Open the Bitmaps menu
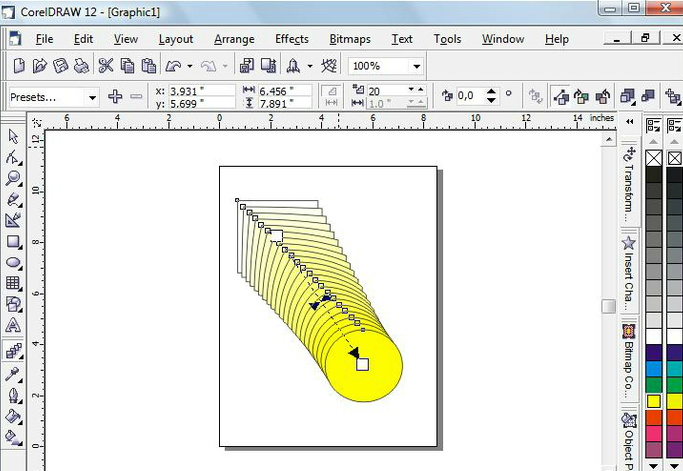The width and height of the screenshot is (683, 471). tap(350, 39)
